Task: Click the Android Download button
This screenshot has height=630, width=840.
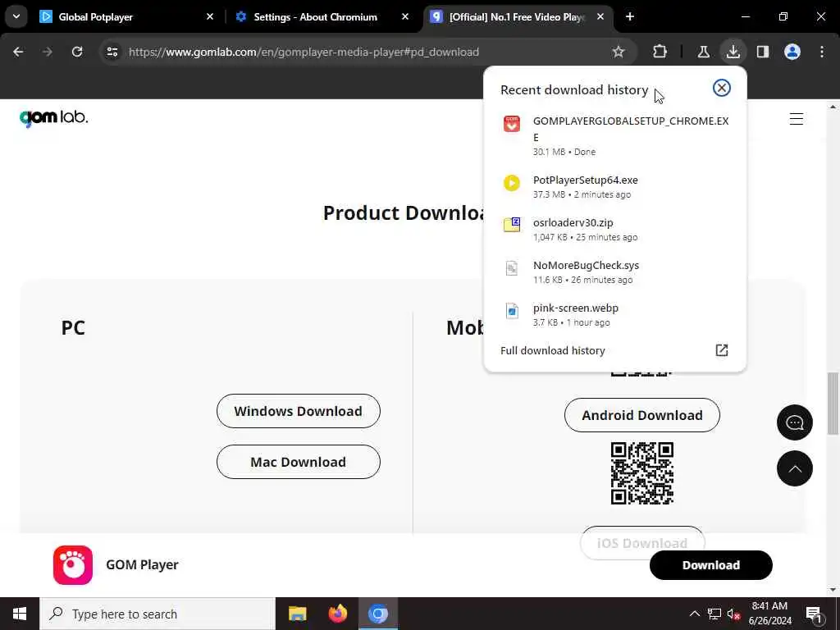Action: point(641,415)
